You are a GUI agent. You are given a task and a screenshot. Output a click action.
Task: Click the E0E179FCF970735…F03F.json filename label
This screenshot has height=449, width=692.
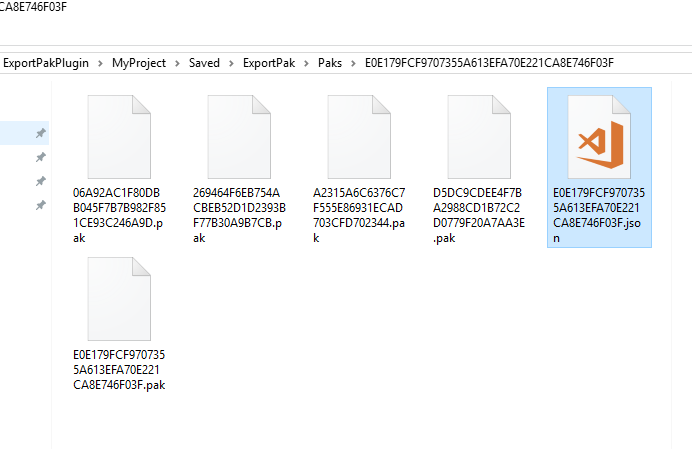pyautogui.click(x=599, y=215)
